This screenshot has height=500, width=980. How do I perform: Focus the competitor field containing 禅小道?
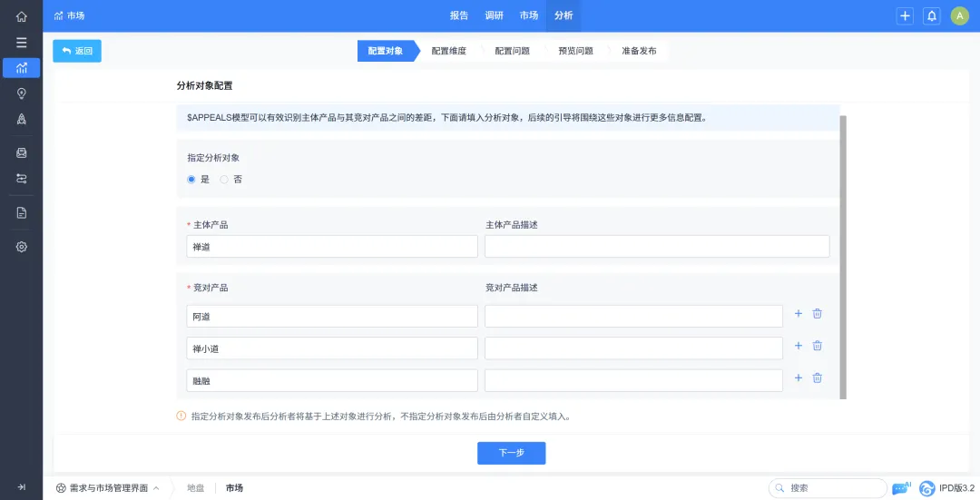pyautogui.click(x=332, y=348)
